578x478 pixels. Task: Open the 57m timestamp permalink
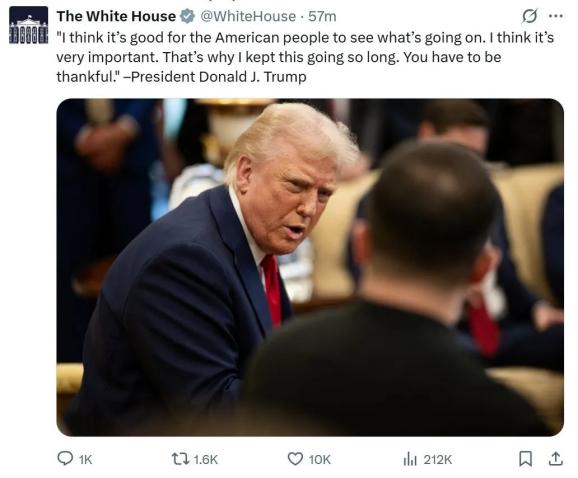(x=322, y=17)
